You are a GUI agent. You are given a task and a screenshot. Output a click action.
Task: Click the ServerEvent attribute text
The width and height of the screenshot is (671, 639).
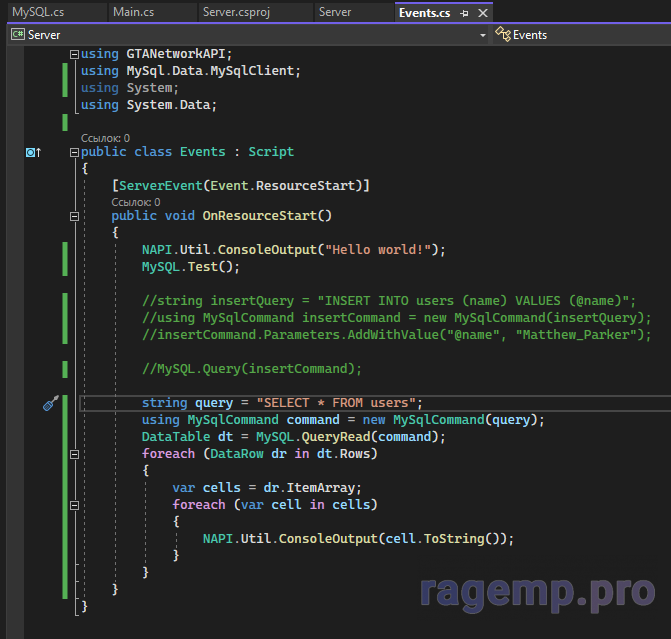tap(160, 186)
